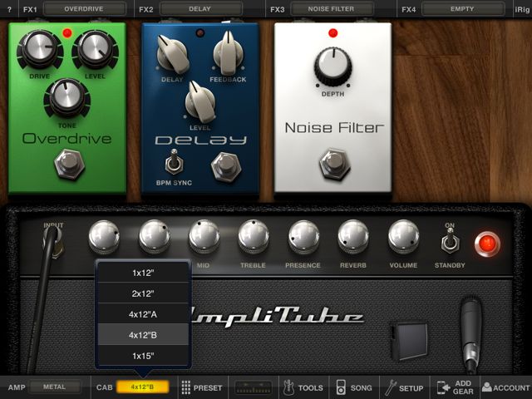Open the FX4 Empty slot selector

(462, 9)
